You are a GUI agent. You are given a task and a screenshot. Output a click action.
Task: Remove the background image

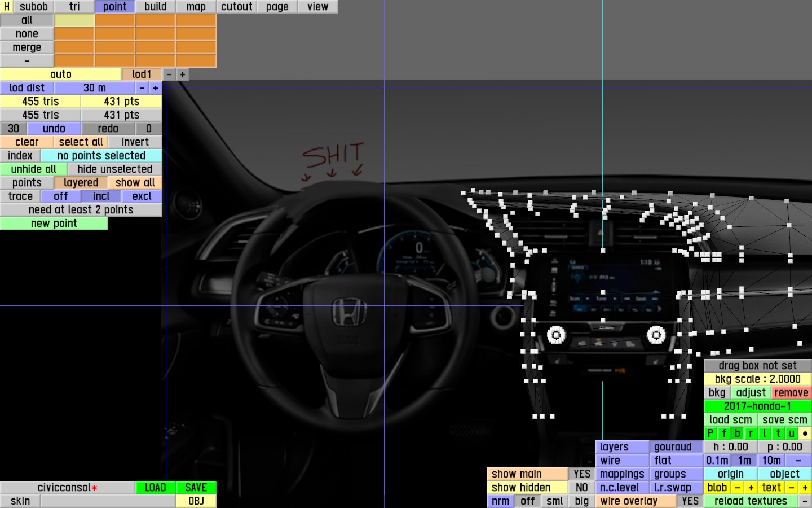click(x=792, y=393)
